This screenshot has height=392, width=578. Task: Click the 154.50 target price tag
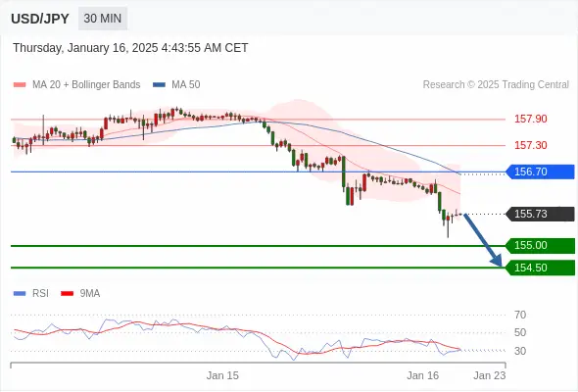coord(541,268)
